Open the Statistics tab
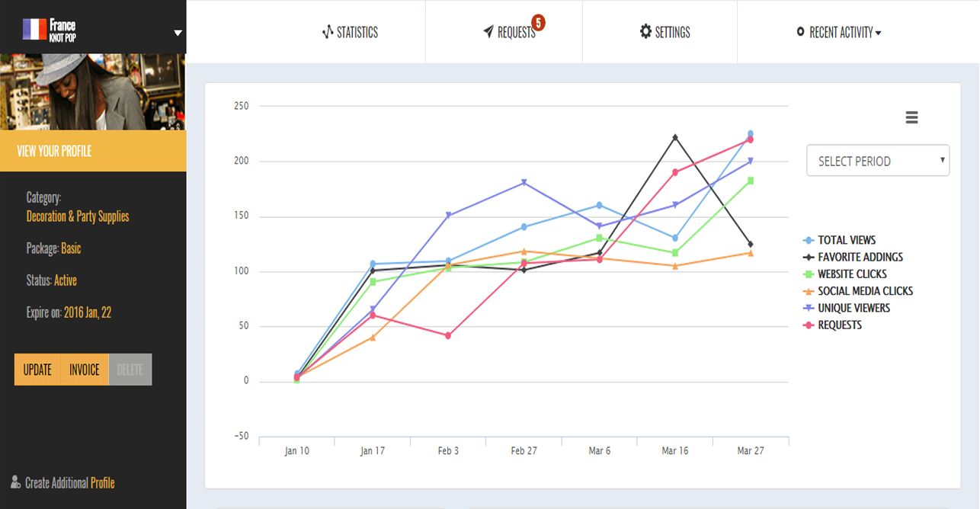 click(350, 32)
